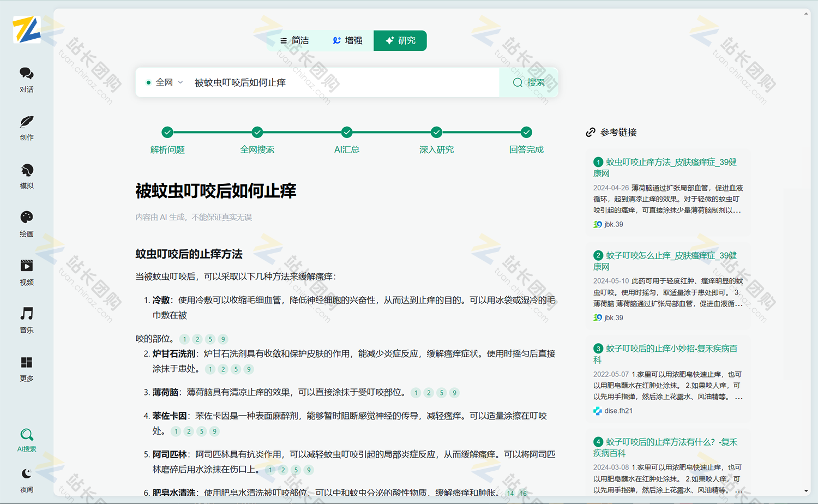Click citation 2 in 炉甘石洗剂 item

pyautogui.click(x=223, y=369)
